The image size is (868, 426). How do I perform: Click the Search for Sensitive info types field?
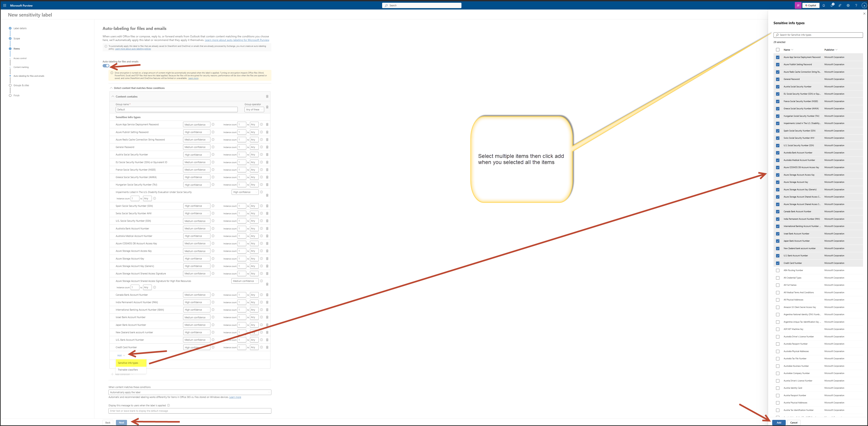tap(818, 35)
